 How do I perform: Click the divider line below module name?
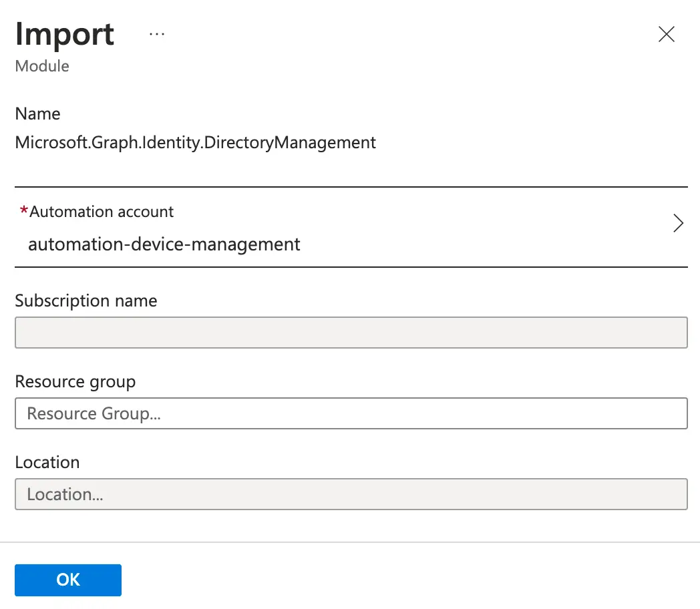[x=351, y=186]
